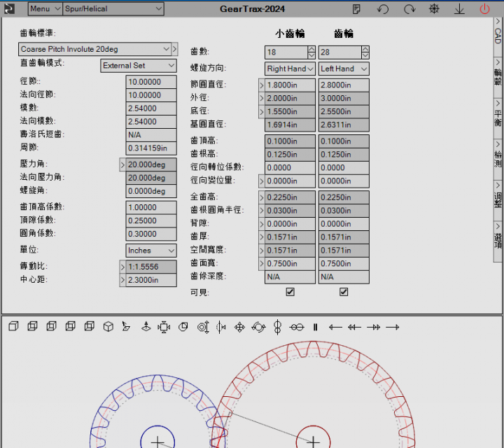The height and width of the screenshot is (448, 504).
Task: Open the notes document icon
Action: [x=357, y=9]
